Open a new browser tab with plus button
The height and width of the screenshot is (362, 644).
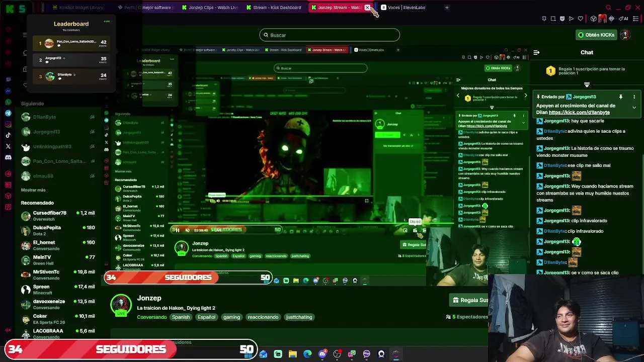(447, 8)
